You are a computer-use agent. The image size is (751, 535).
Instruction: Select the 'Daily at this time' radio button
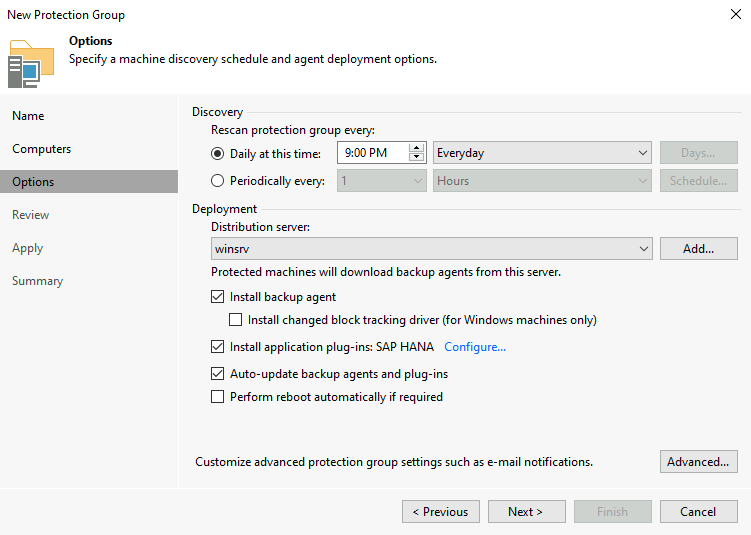tap(218, 153)
